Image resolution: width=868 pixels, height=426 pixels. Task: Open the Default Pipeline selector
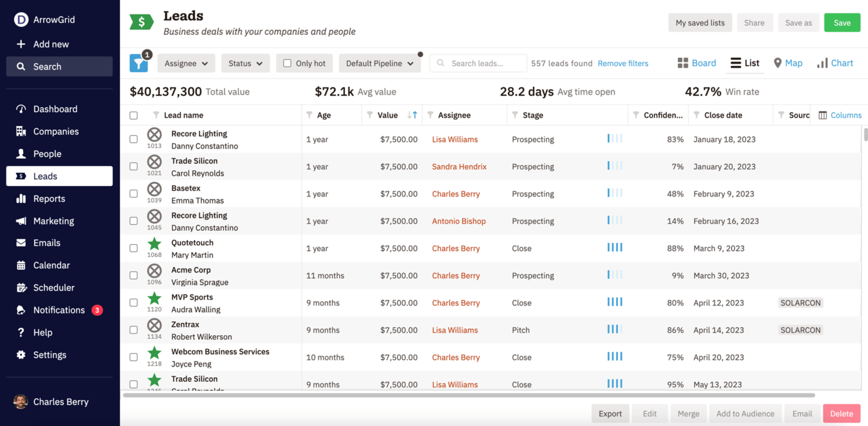coord(380,63)
